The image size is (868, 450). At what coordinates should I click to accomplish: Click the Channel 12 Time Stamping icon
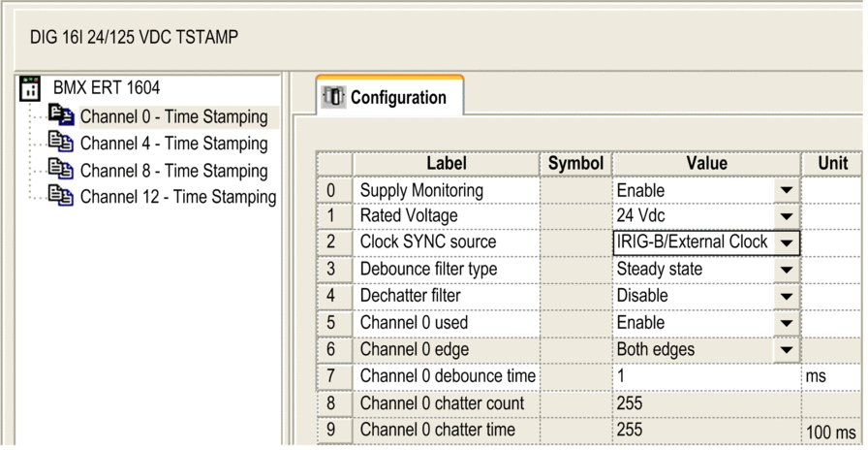coord(60,196)
